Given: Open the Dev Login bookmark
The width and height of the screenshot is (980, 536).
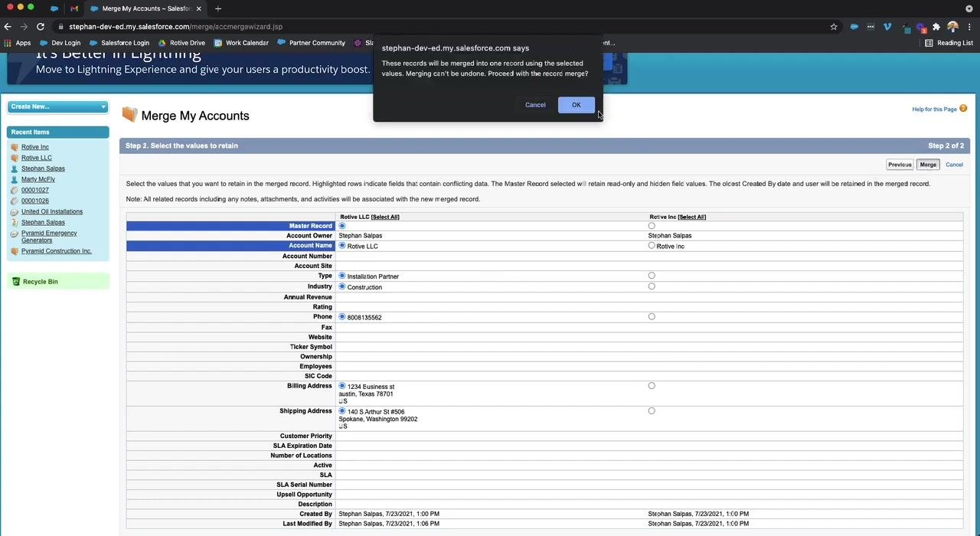Looking at the screenshot, I should pos(60,43).
